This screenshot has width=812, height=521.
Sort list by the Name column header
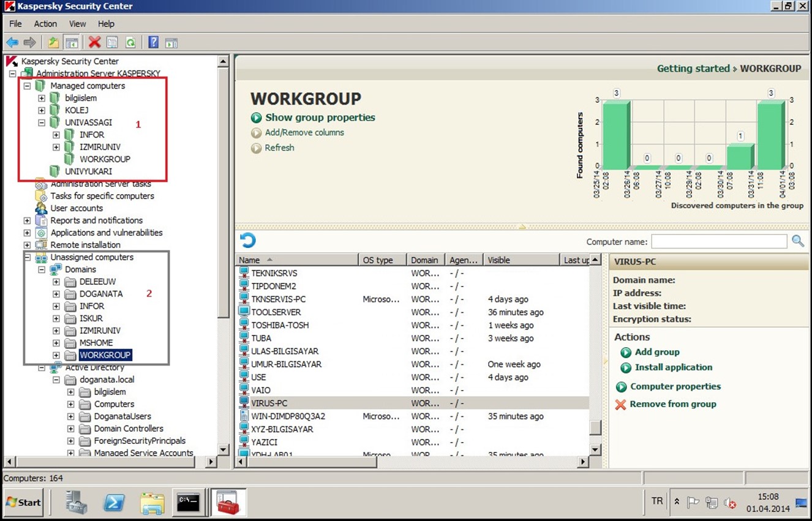coord(297,260)
